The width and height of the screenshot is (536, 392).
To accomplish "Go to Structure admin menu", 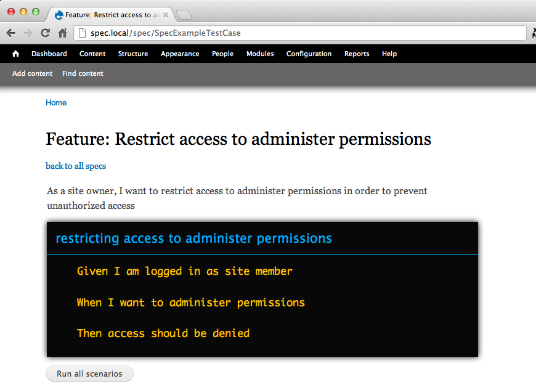I will pos(133,54).
